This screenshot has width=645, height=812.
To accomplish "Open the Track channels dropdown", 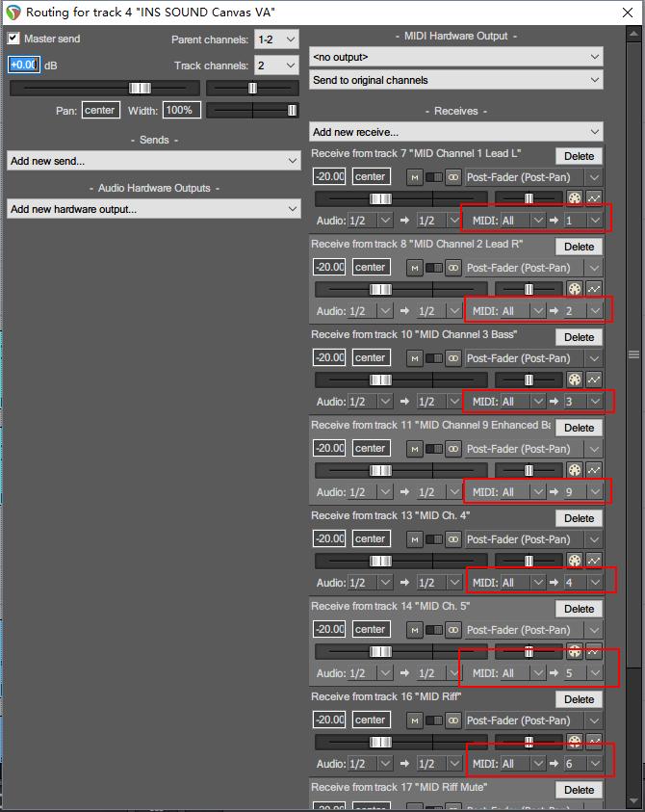I will (276, 65).
